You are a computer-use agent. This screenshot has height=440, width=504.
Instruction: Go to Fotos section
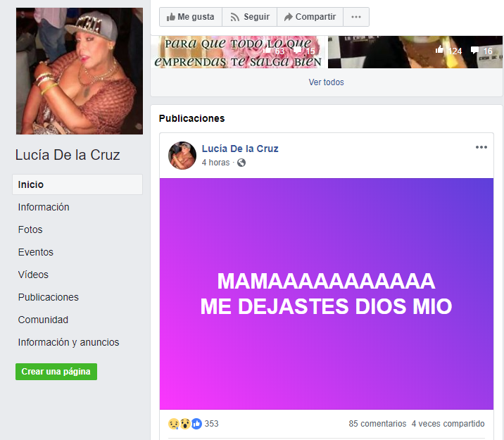pyautogui.click(x=30, y=230)
